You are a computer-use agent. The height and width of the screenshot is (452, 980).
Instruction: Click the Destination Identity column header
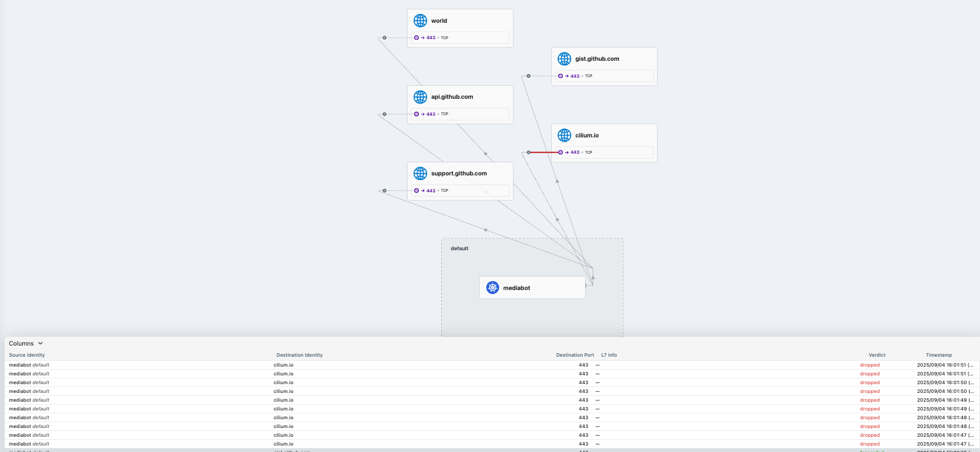click(300, 355)
